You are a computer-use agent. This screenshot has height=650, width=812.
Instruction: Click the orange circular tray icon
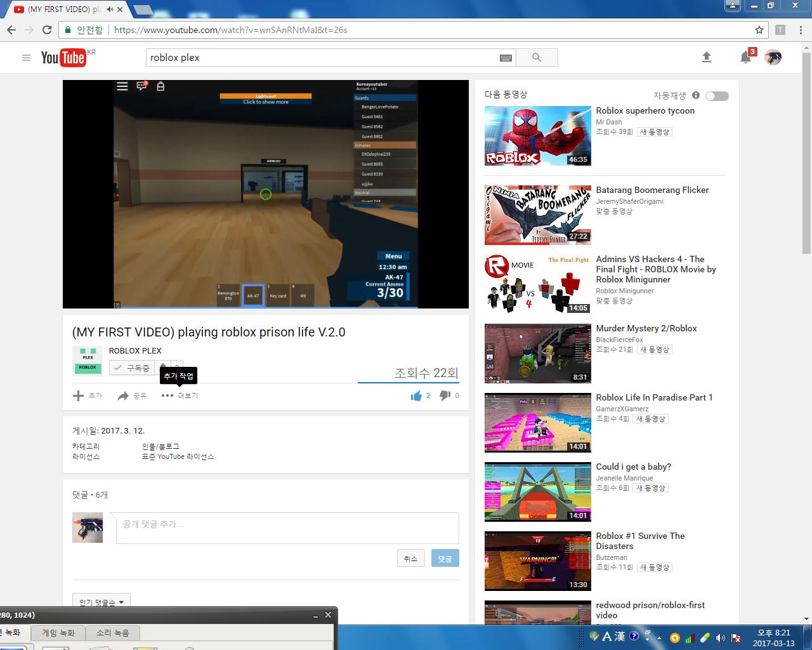pyautogui.click(x=675, y=638)
